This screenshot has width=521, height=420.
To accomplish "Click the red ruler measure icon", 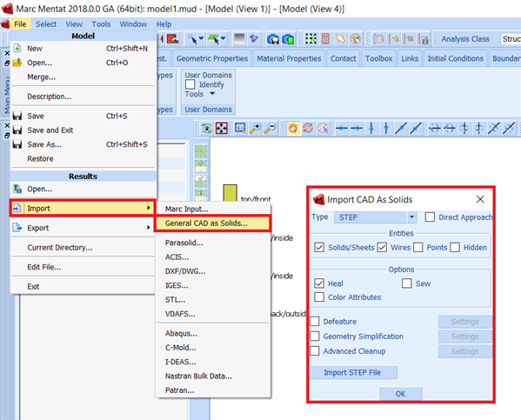I will tap(173, 39).
